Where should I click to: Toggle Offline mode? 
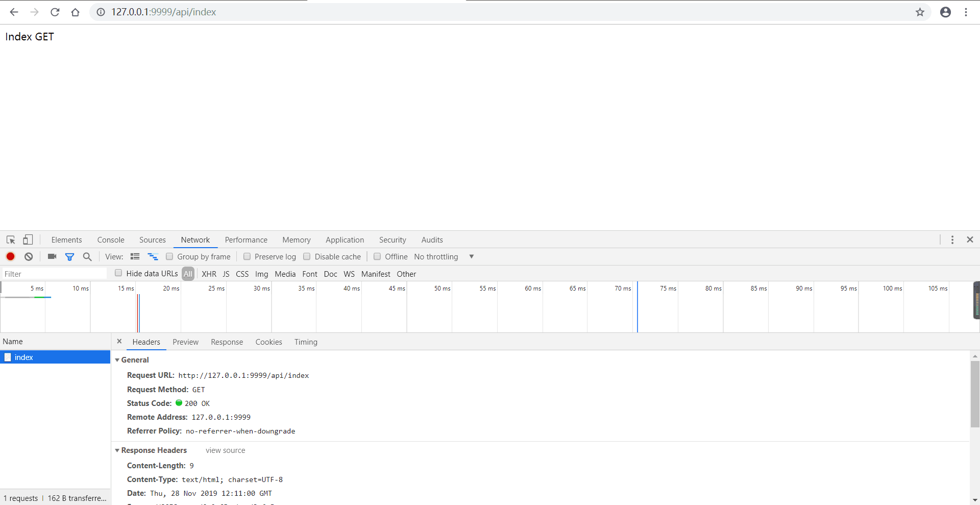[x=378, y=256]
